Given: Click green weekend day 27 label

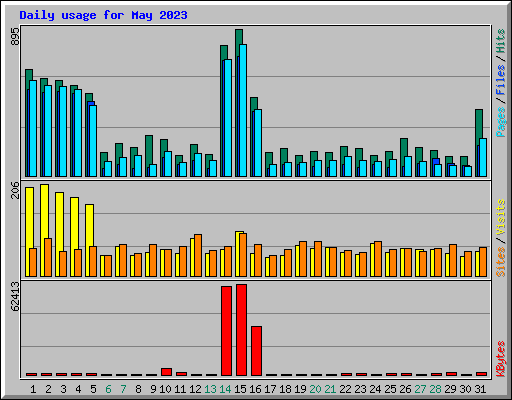Looking at the screenshot, I should pos(420,389).
